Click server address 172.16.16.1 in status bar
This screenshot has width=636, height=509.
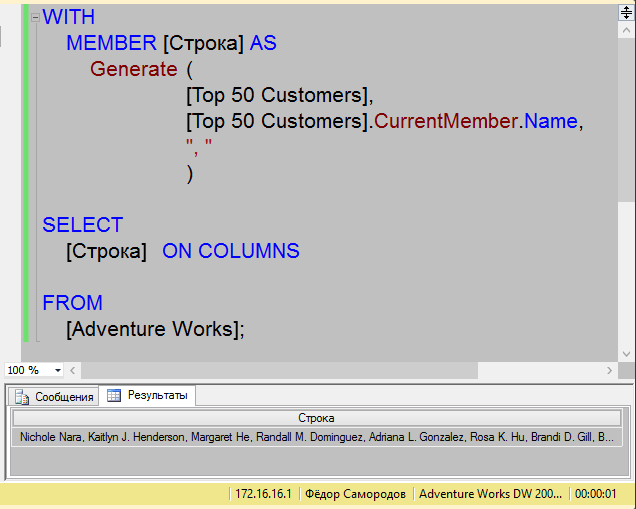(x=263, y=494)
